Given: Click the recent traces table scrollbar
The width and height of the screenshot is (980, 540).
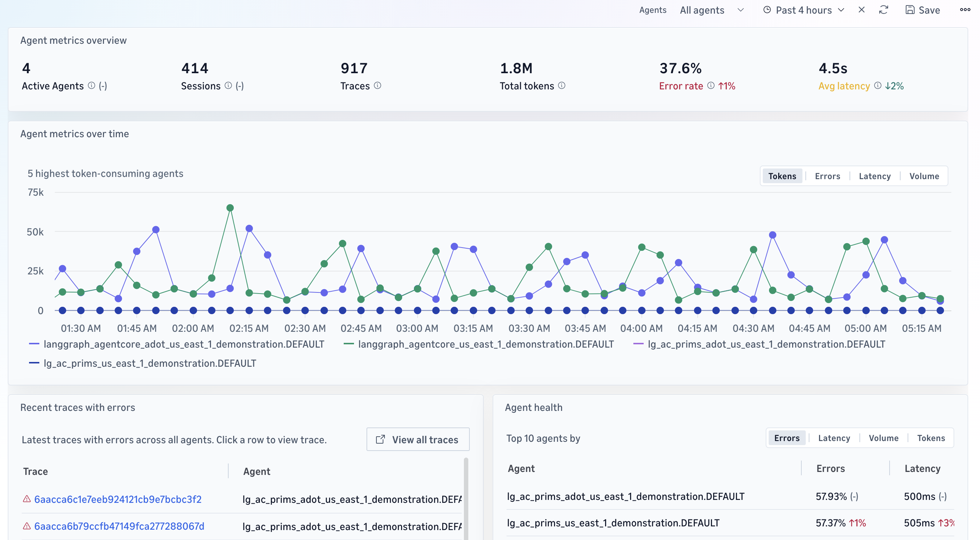Looking at the screenshot, I should point(466,499).
